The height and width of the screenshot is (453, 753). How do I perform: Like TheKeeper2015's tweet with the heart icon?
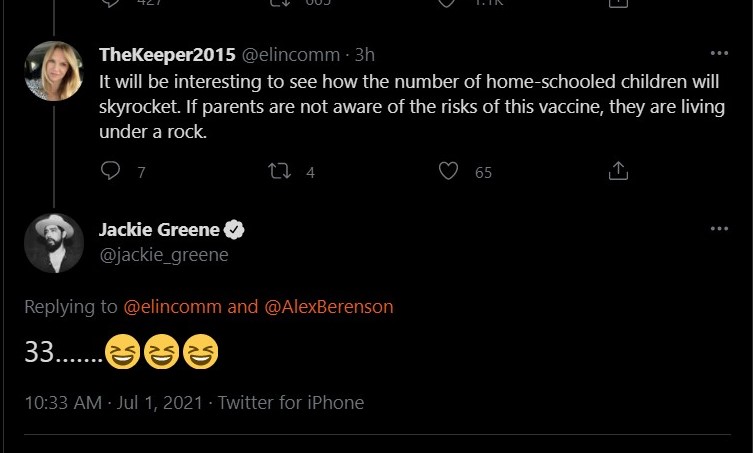click(x=449, y=171)
